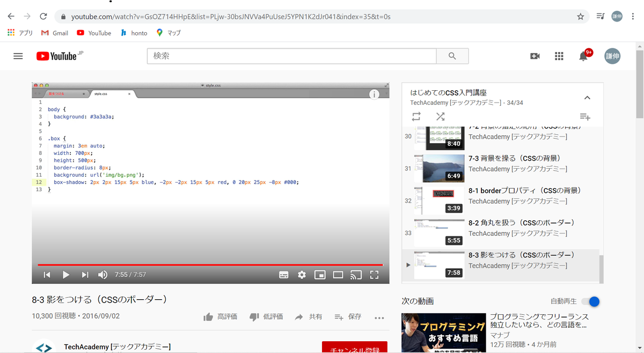Viewport: 644px width, 353px height.
Task: Open the YouTube account avatar menu
Action: [x=612, y=56]
